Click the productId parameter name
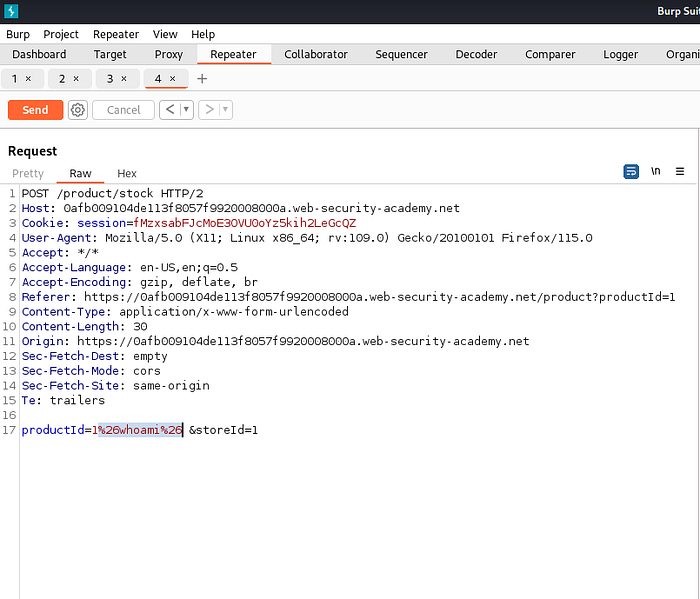This screenshot has height=599, width=700. pos(53,430)
